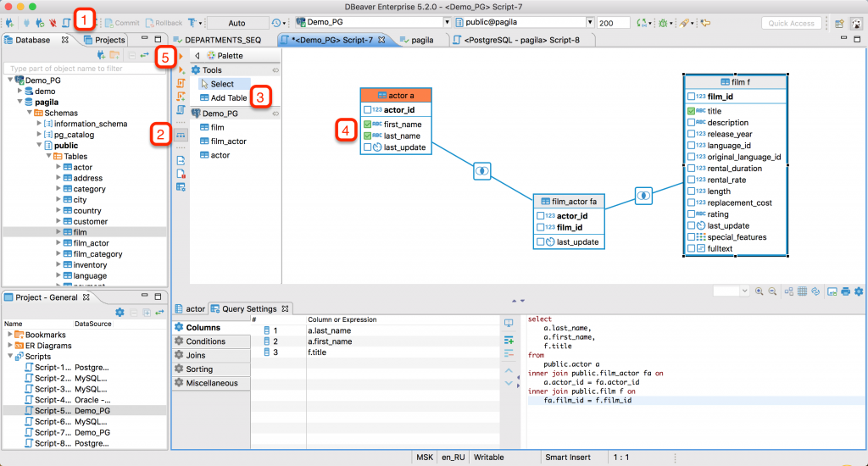Screen dimensions: 868x466
Task: Click the New Connection plug icon in main toolbar
Action: click(9, 23)
